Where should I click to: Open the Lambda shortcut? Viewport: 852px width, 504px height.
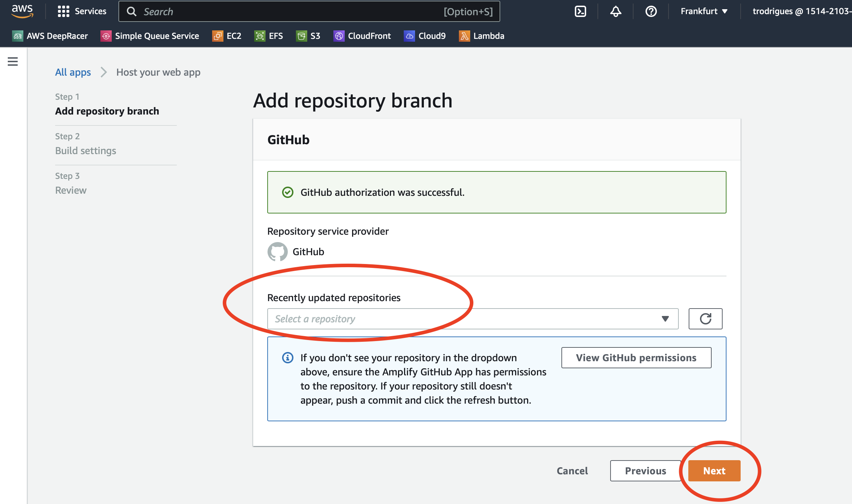[x=482, y=36]
